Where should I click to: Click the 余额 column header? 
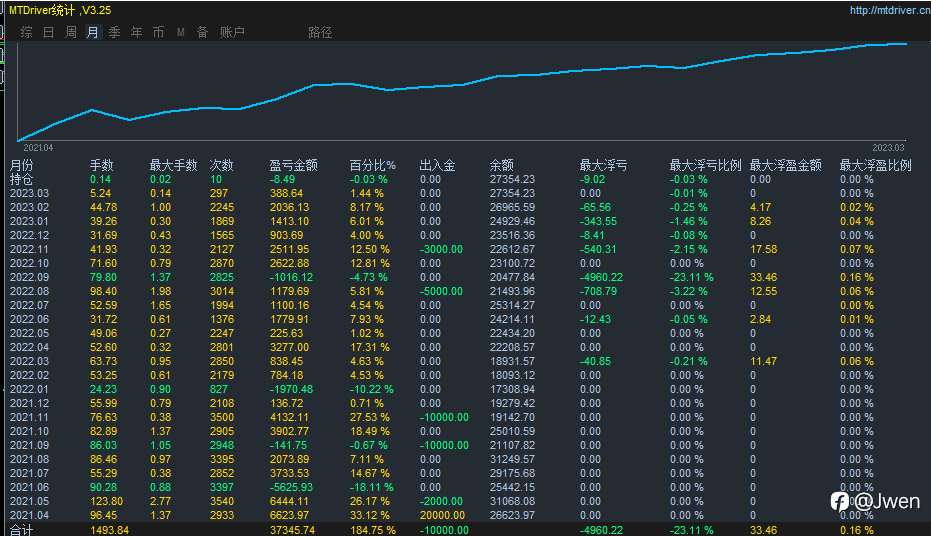point(502,165)
